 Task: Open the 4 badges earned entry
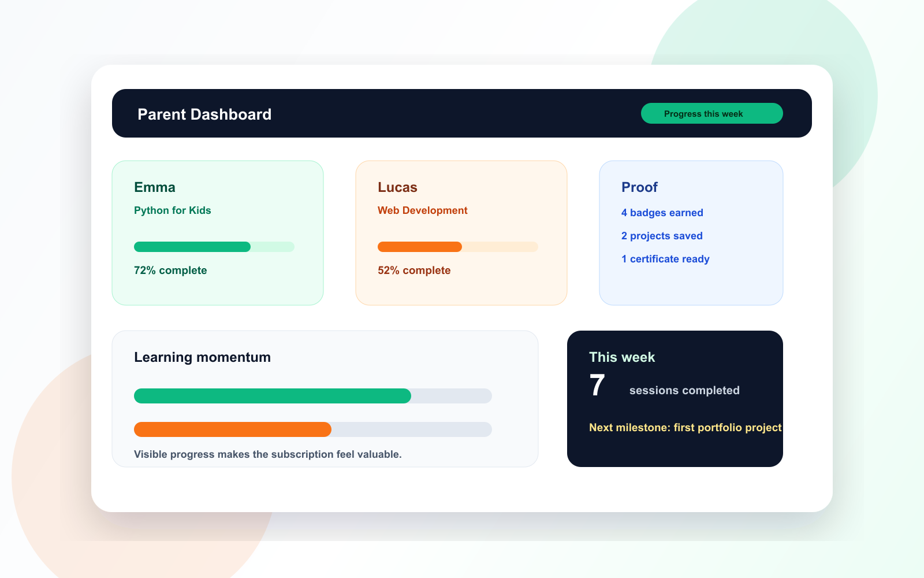662,213
